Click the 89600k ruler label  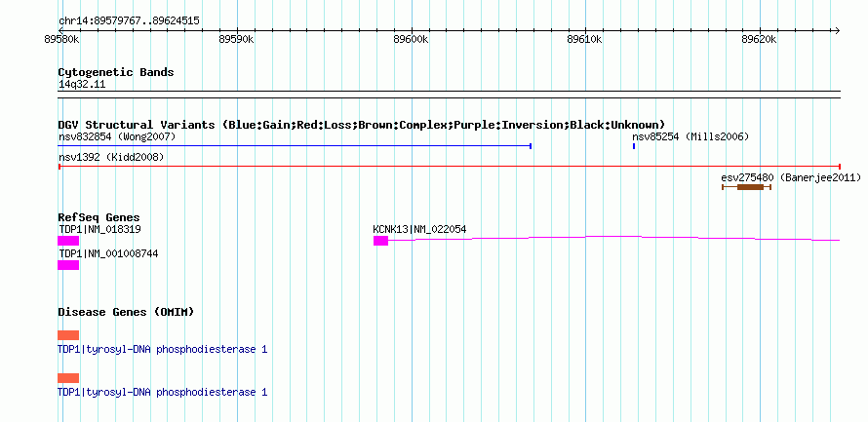(x=411, y=40)
